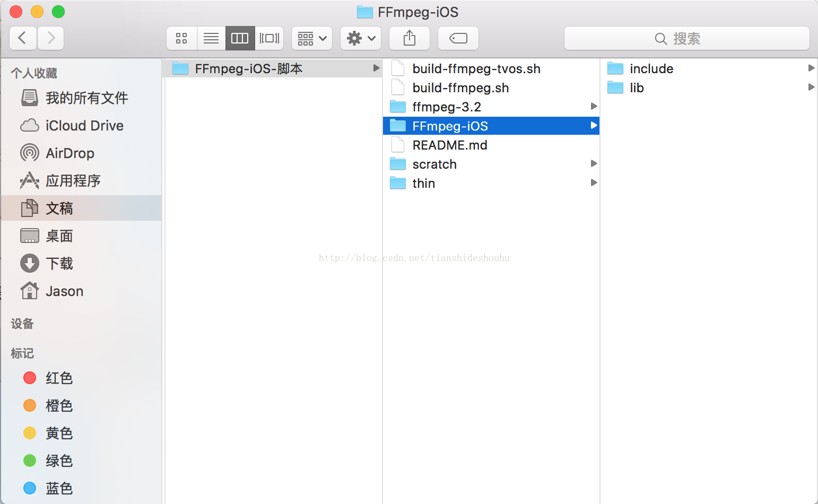
Task: Click the 我的所有文件 sidebar icon
Action: [30, 98]
